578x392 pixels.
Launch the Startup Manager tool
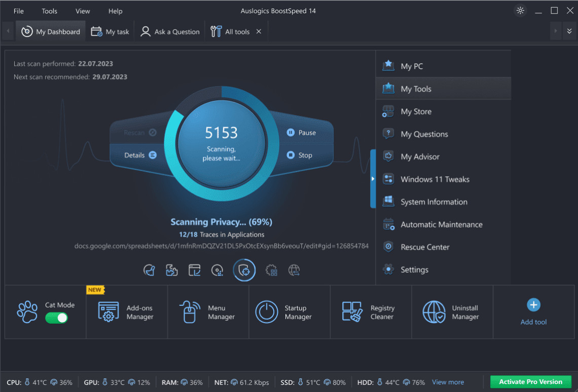point(290,312)
